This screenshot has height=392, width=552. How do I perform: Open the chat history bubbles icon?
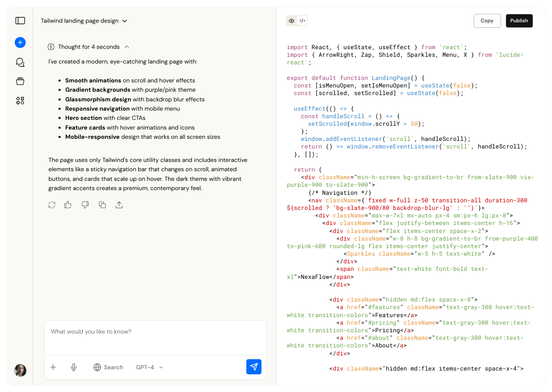pyautogui.click(x=20, y=62)
